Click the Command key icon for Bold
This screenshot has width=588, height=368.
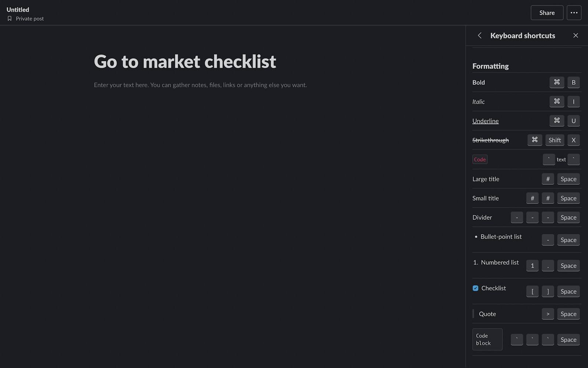[557, 82]
